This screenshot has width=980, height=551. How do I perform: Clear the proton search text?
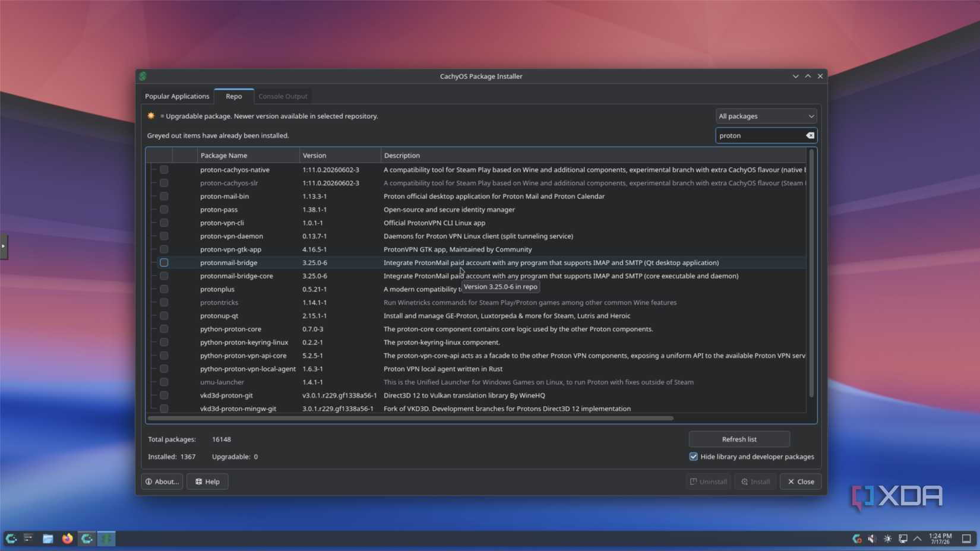tap(810, 135)
